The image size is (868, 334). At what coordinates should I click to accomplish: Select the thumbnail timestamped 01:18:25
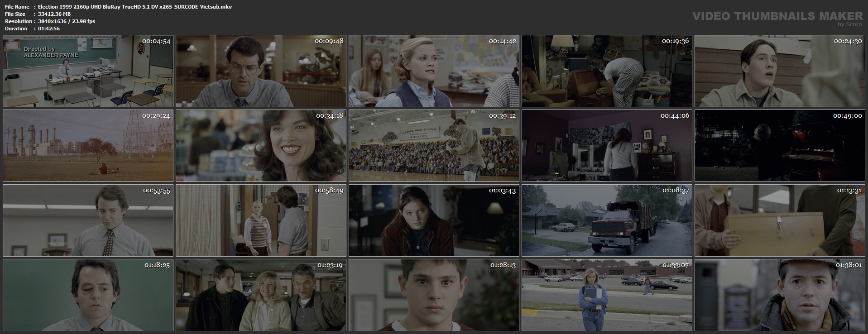(x=88, y=295)
